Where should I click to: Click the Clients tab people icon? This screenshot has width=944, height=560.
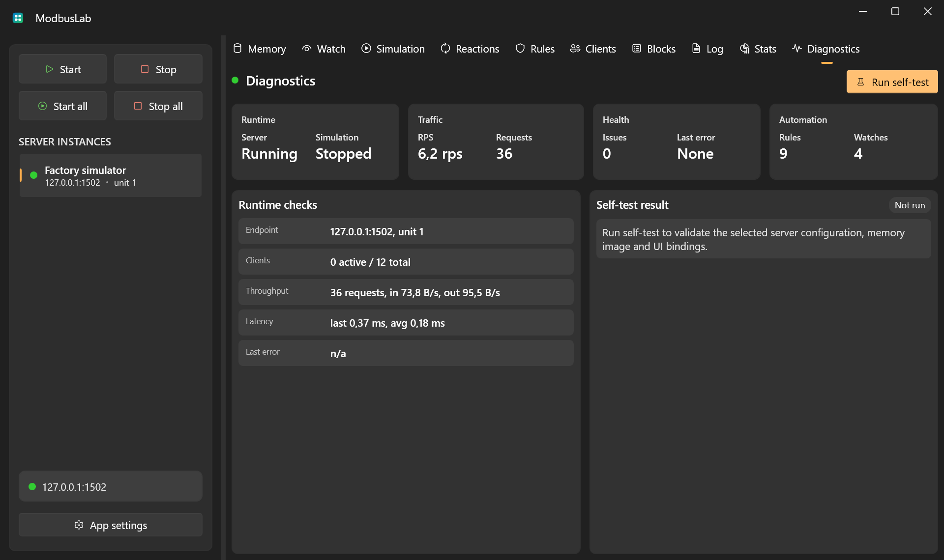click(575, 49)
